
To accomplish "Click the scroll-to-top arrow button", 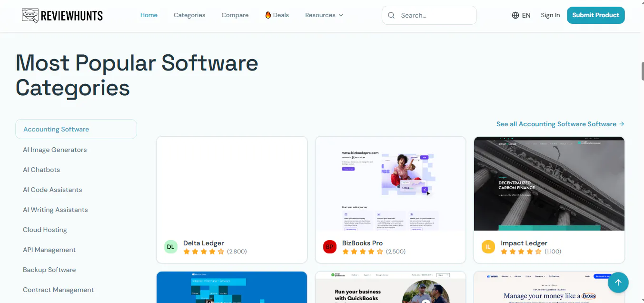I will point(618,283).
